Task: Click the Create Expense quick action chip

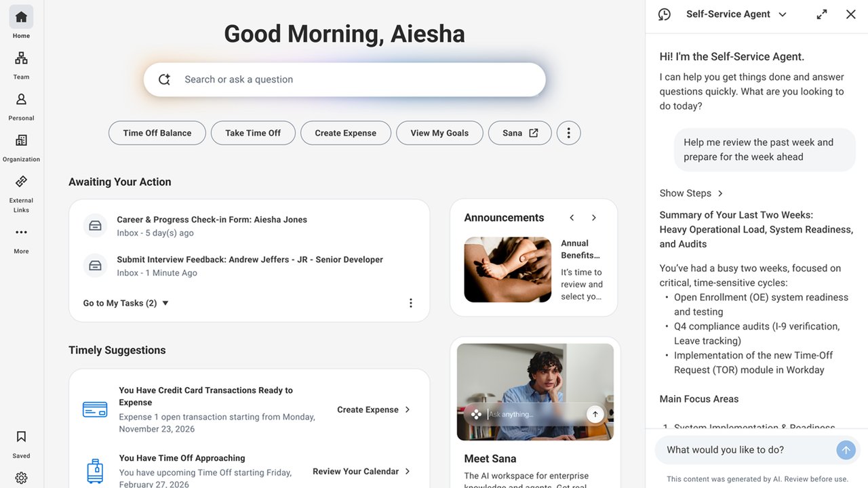Action: pos(346,133)
